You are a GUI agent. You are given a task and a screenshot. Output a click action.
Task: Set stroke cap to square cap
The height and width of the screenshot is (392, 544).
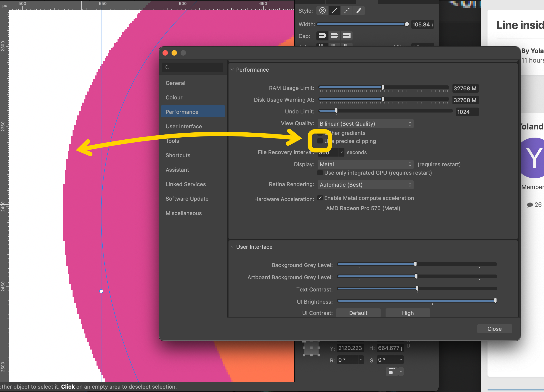tap(347, 36)
